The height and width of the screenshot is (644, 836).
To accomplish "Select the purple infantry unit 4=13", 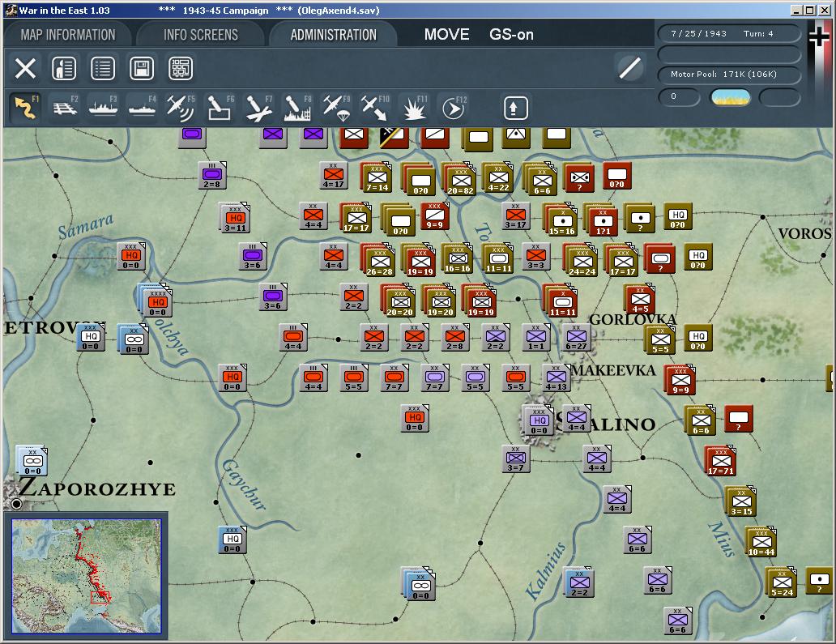I will [556, 377].
